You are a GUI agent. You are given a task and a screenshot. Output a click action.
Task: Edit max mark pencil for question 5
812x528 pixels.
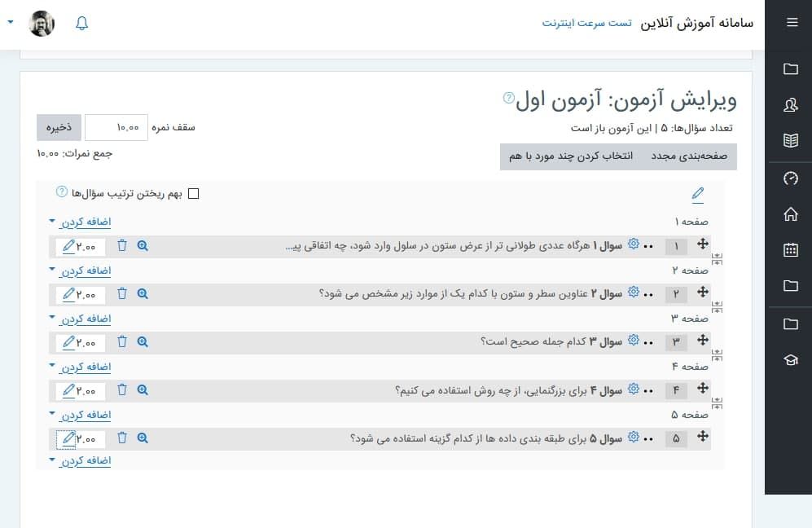68,439
